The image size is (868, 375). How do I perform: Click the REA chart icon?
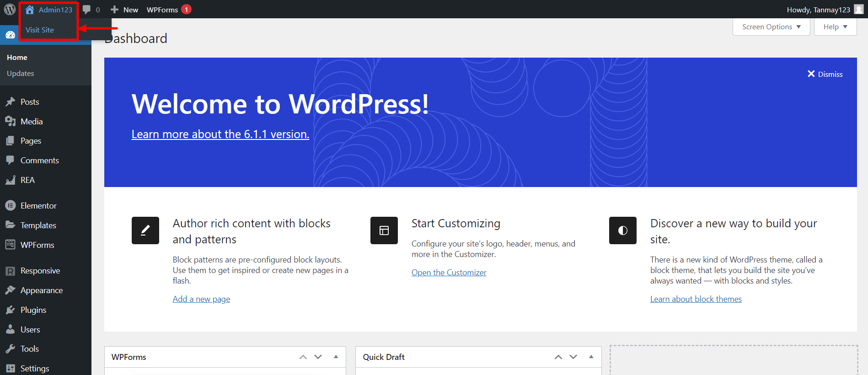pos(10,180)
